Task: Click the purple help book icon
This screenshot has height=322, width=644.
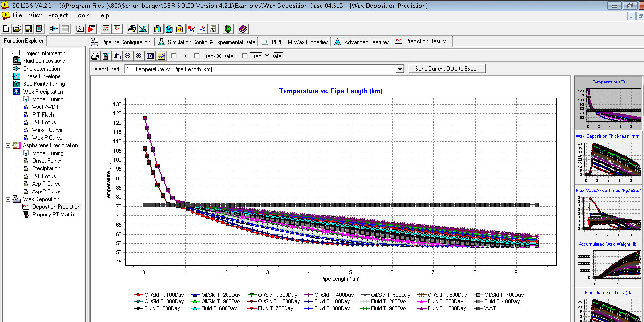Action: pyautogui.click(x=243, y=29)
